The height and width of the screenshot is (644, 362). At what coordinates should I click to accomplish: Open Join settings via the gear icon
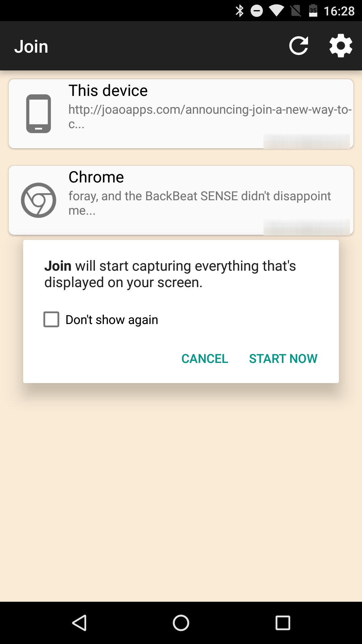pos(341,46)
